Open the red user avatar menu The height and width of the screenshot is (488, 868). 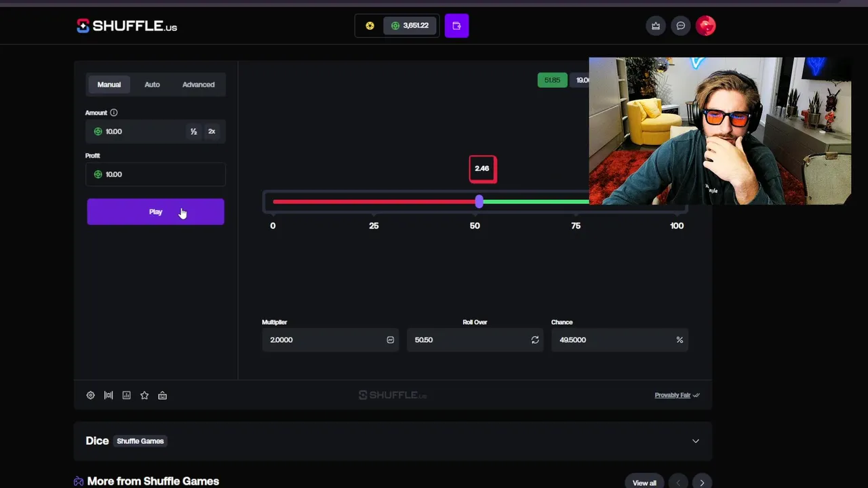click(706, 26)
